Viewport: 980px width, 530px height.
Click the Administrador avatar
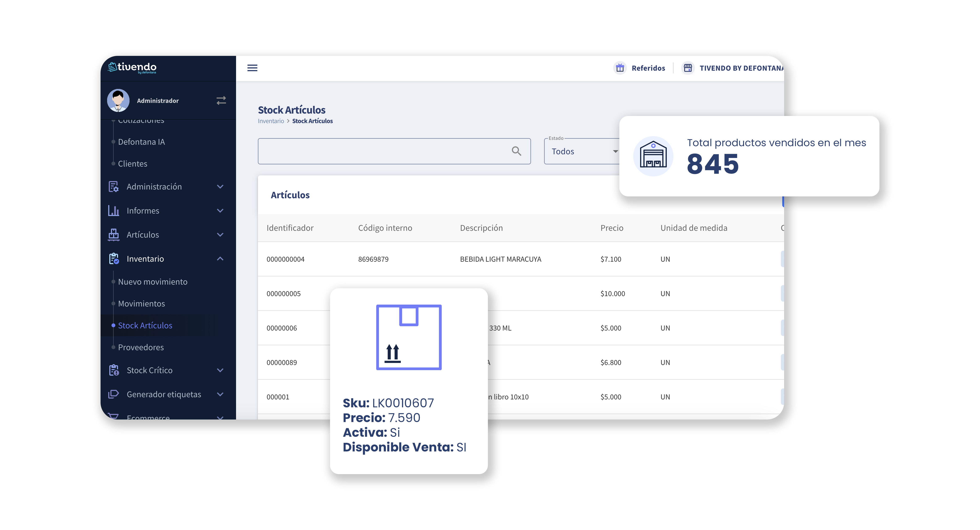pos(118,100)
